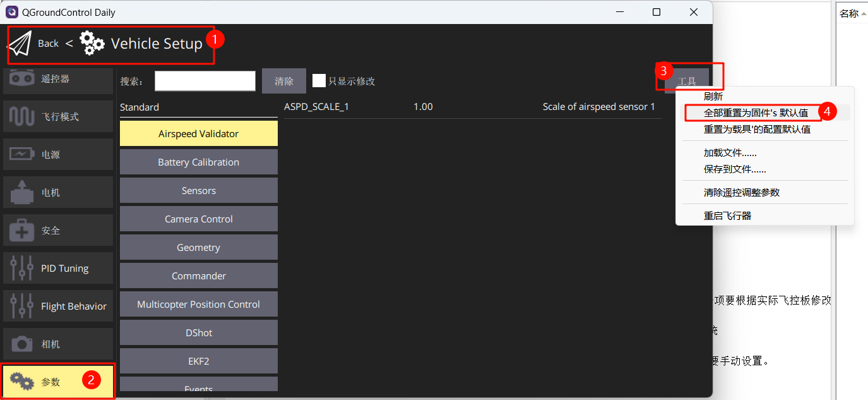Select the Battery Calibration parameter group

tap(198, 162)
